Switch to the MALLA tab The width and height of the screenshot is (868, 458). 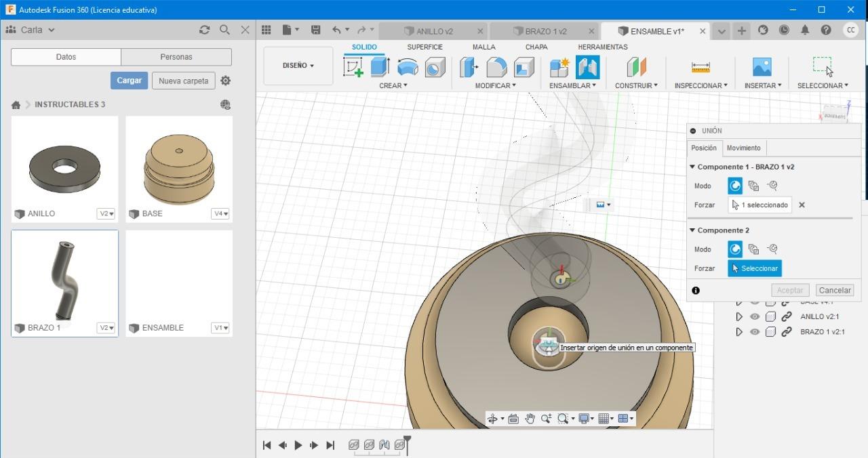tap(484, 47)
